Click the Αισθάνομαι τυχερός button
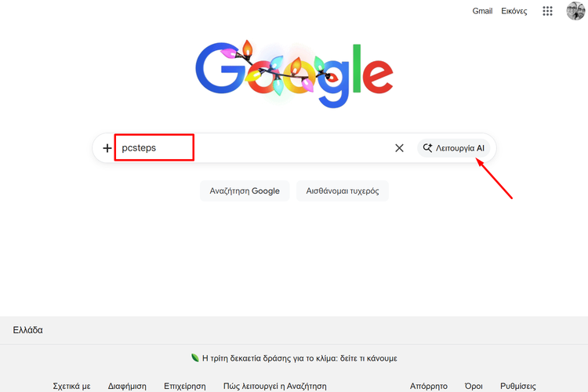This screenshot has height=392, width=588. pos(343,191)
